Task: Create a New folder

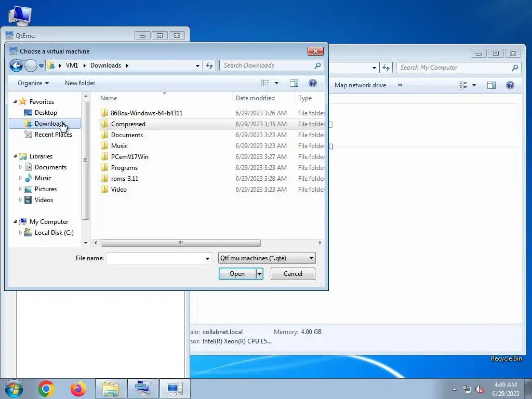Action: pyautogui.click(x=80, y=83)
